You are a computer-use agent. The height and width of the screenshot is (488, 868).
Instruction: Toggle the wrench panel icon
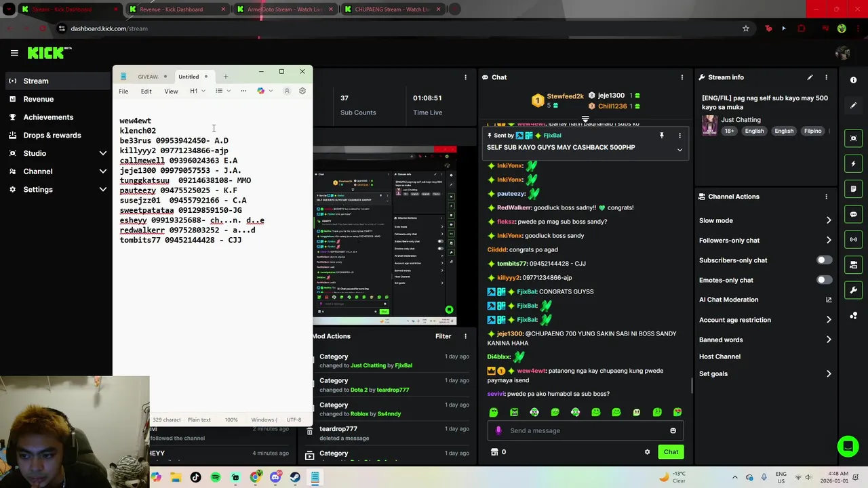point(854,290)
